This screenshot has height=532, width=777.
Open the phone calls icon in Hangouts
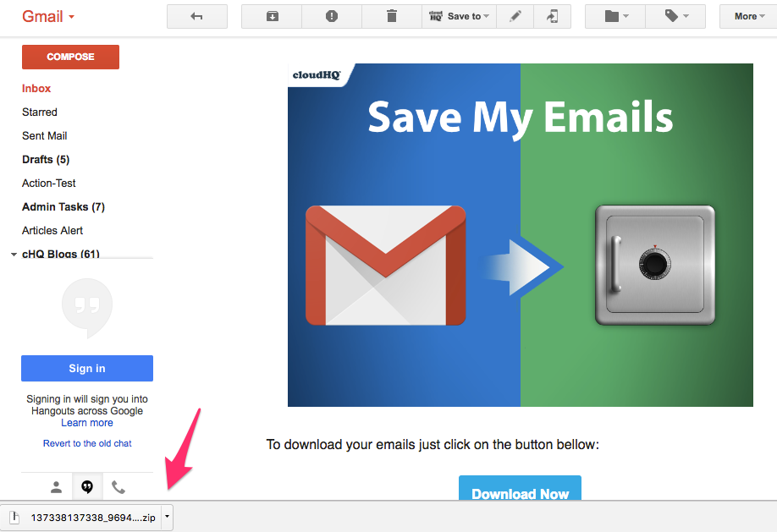118,486
